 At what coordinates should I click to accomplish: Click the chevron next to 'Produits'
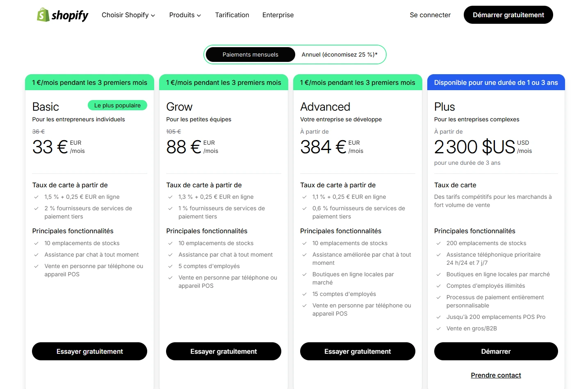pyautogui.click(x=199, y=15)
